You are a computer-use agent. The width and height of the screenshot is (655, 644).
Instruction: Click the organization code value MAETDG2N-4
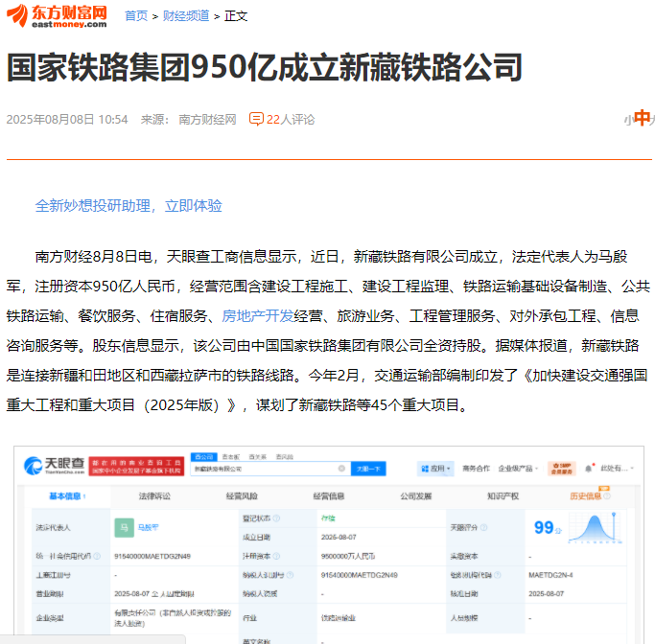pyautogui.click(x=550, y=575)
